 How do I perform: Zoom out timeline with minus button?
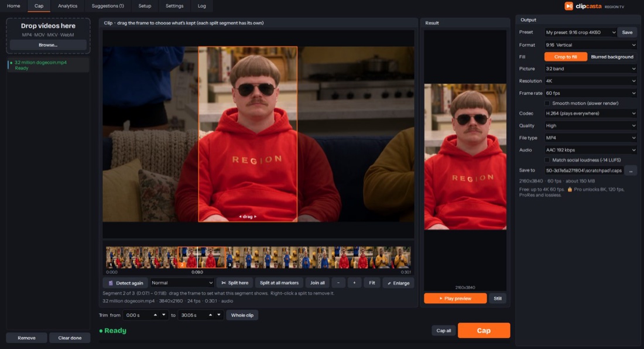click(x=338, y=283)
